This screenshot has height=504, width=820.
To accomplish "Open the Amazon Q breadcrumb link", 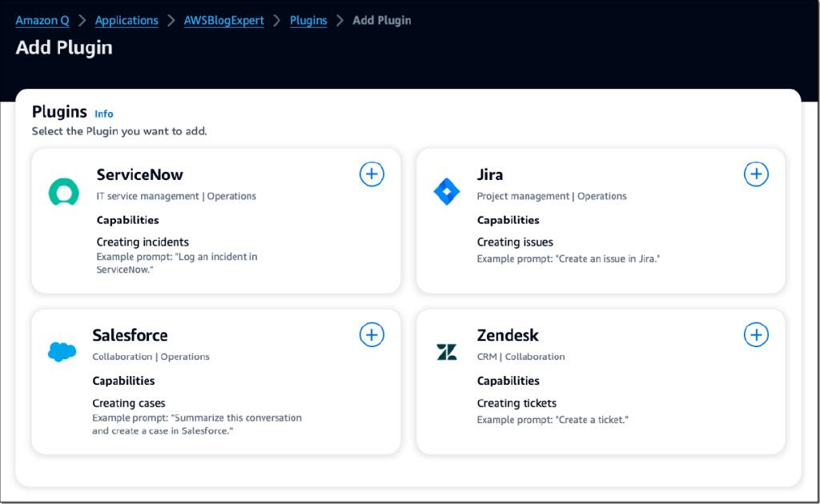I will [42, 21].
